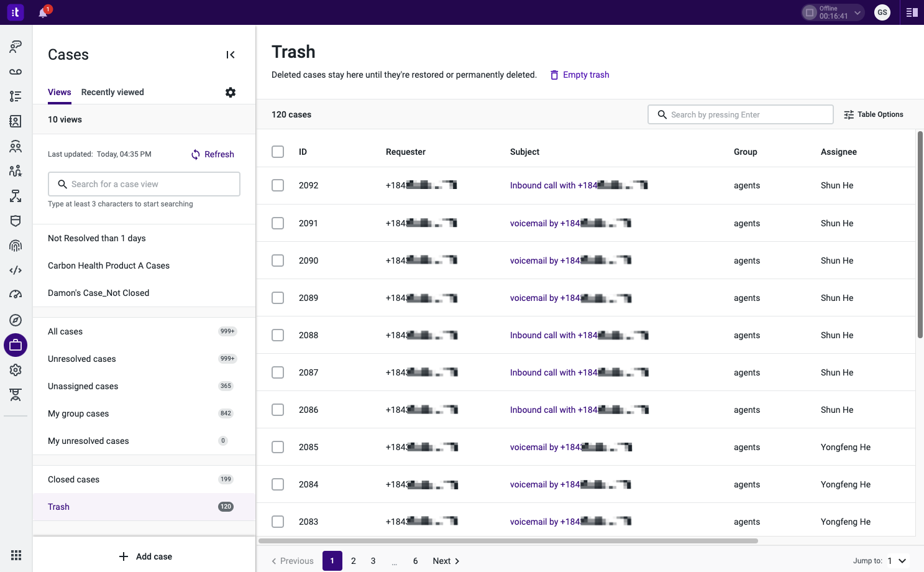This screenshot has height=572, width=924.
Task: Click the vertical table scrollbar
Action: coord(920,234)
